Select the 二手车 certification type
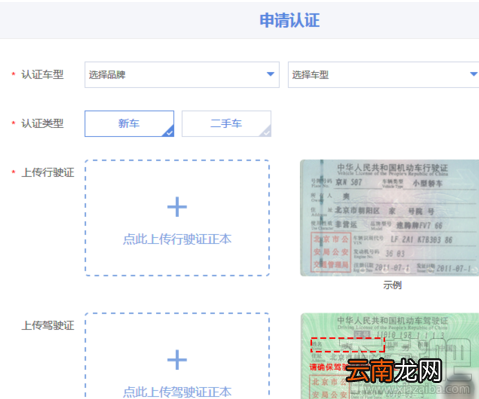 (x=226, y=124)
